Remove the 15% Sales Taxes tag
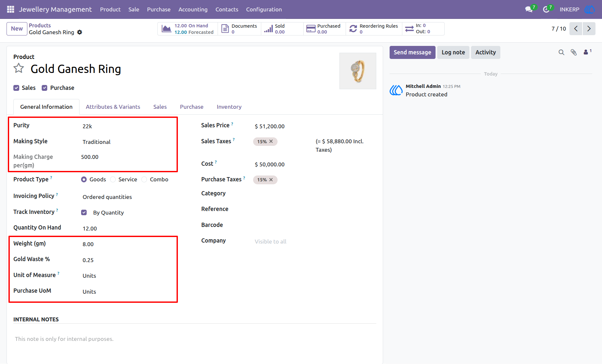 pos(271,141)
